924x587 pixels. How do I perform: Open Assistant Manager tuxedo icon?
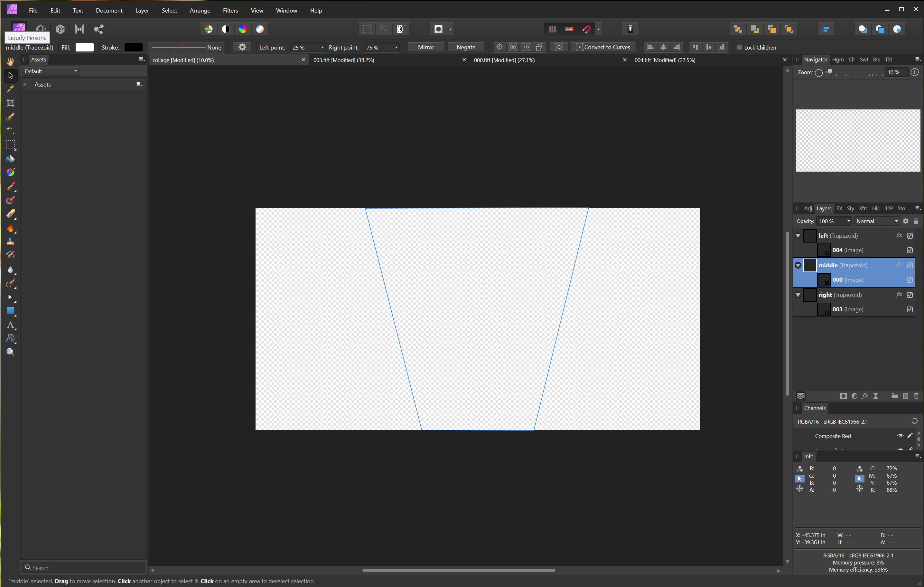pos(630,29)
